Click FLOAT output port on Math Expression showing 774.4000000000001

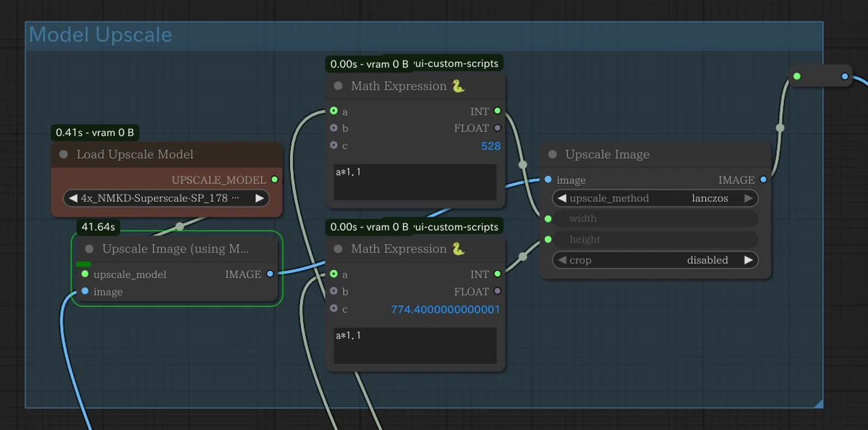(497, 292)
